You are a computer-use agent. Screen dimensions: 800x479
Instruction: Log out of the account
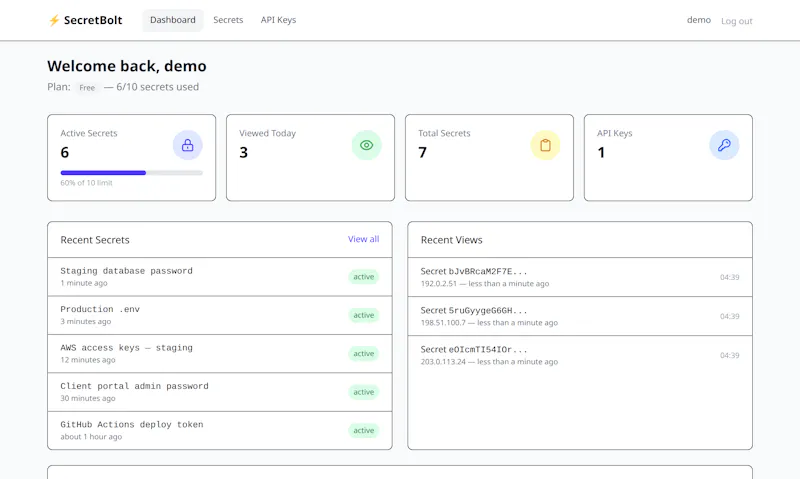[737, 21]
